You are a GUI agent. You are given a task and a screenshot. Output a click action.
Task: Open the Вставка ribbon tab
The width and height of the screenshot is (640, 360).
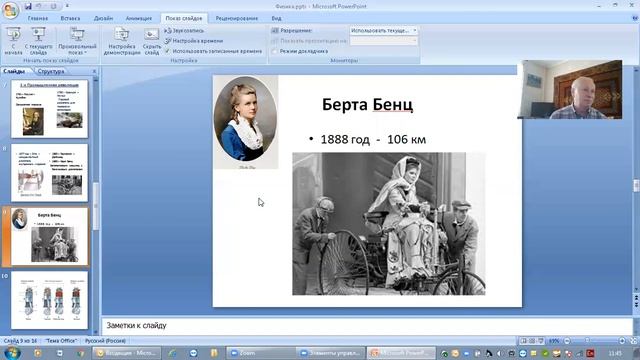(x=70, y=18)
